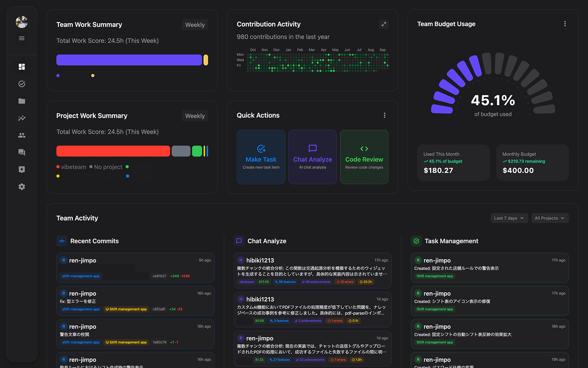This screenshot has height=368, width=588.
Task: Open the team members icon in sidebar
Action: coord(22,135)
